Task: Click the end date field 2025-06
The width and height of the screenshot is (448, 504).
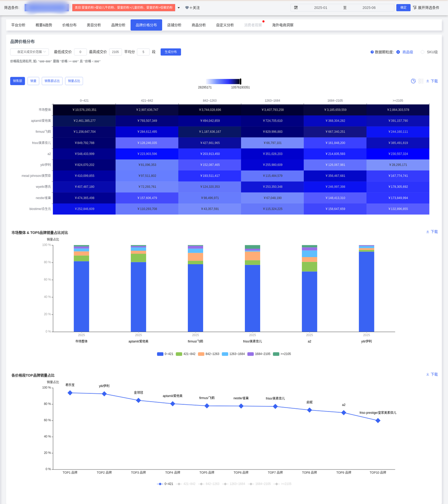Action: (369, 7)
